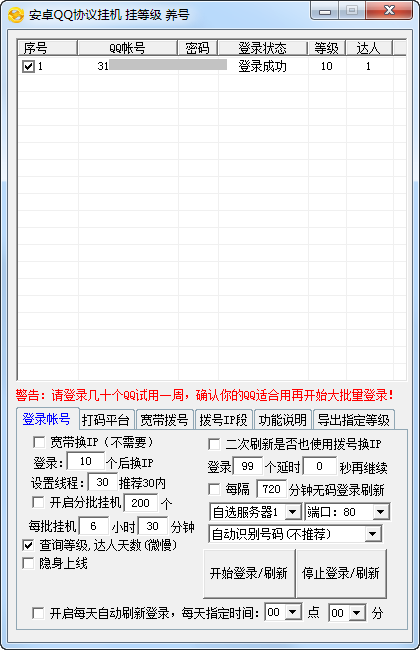The height and width of the screenshot is (650, 420).
Task: Minimize the window
Action: [x=325, y=11]
